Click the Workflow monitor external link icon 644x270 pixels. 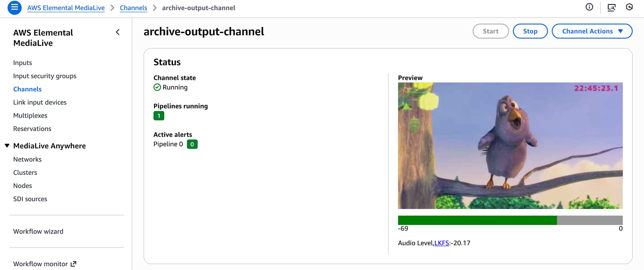(x=73, y=264)
